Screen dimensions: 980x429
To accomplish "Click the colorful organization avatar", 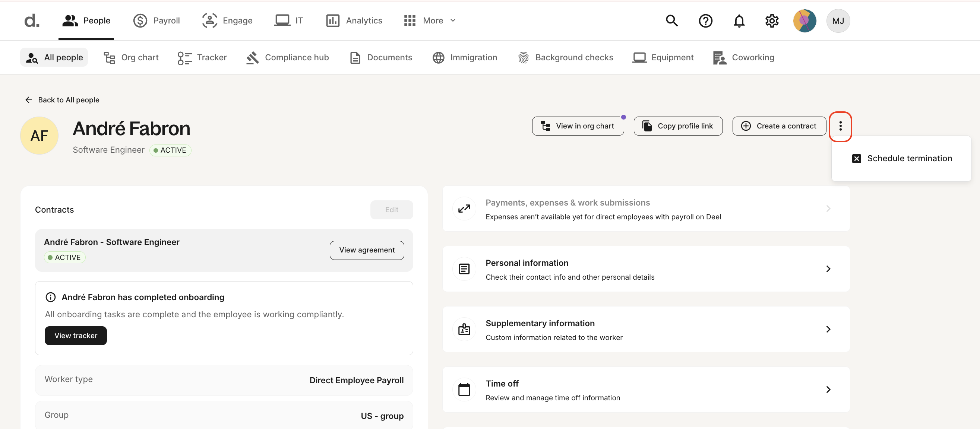I will coord(804,20).
